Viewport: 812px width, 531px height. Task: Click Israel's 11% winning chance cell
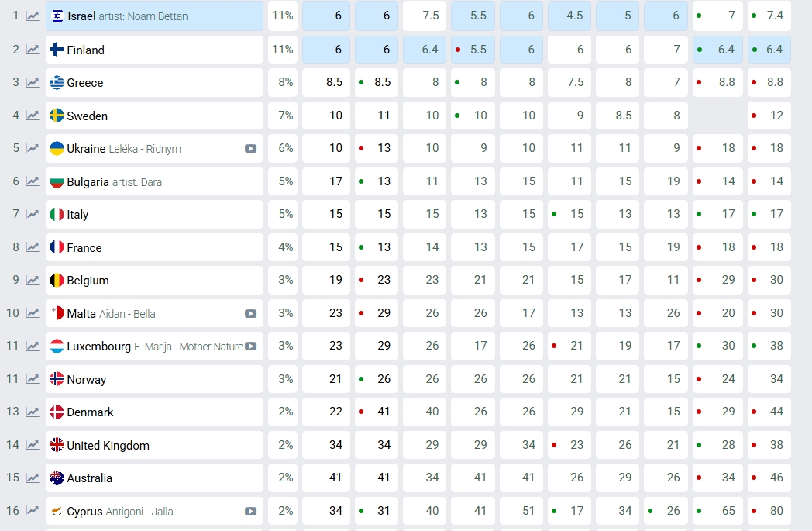coord(283,16)
